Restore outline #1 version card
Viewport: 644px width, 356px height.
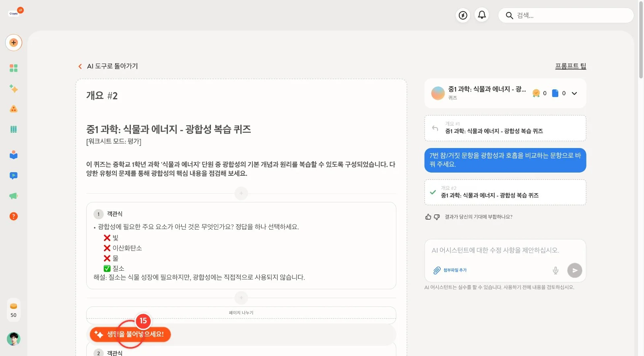[x=505, y=128]
